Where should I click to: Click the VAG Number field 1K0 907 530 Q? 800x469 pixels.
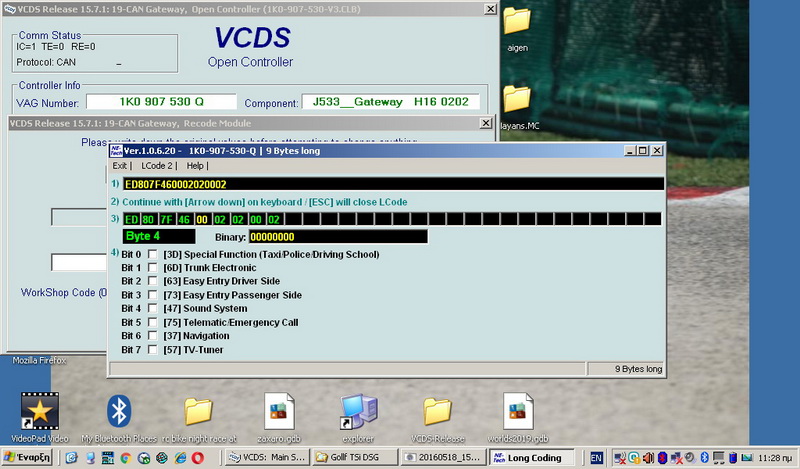tap(161, 102)
